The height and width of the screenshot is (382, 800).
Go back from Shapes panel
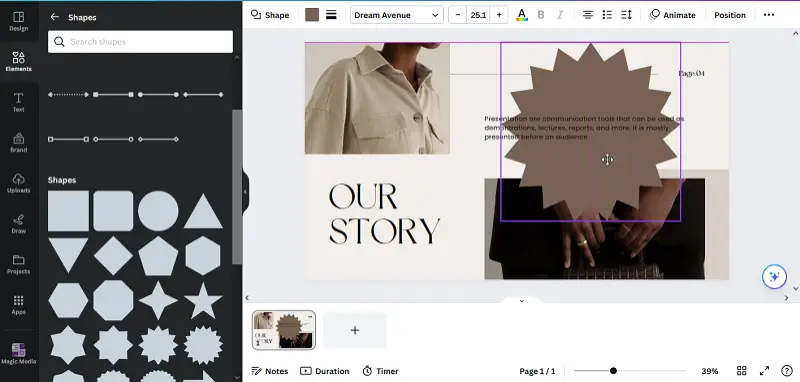coord(55,17)
